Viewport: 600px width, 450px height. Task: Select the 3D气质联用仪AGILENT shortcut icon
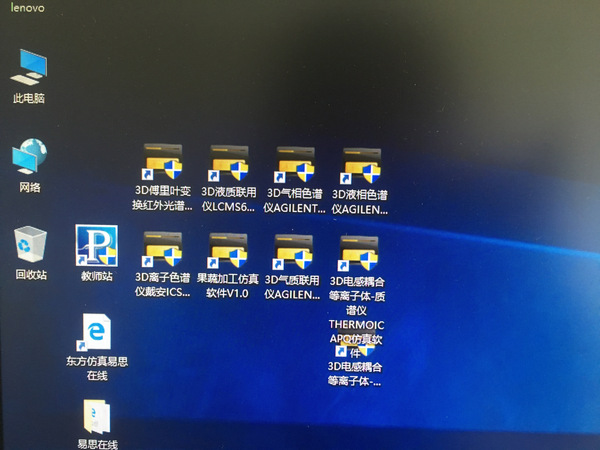[x=294, y=250]
